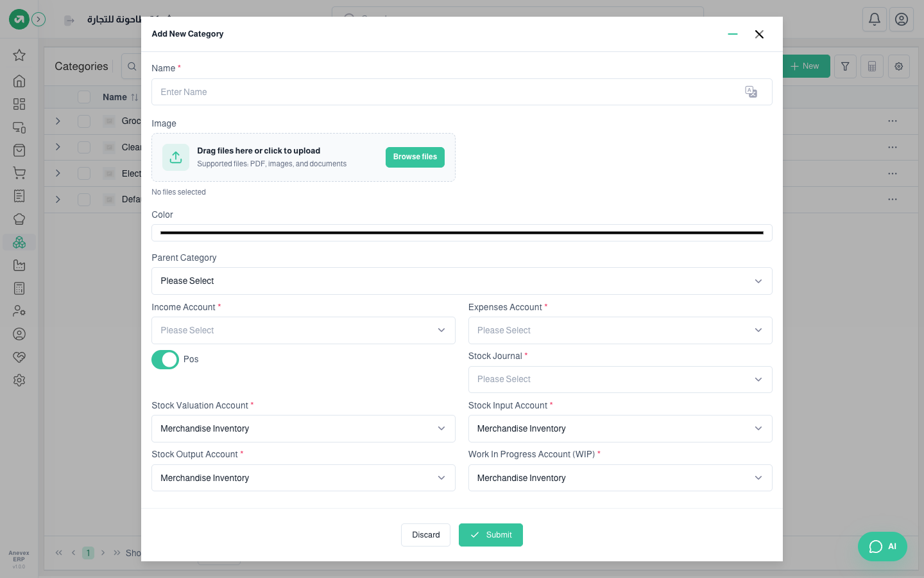Expand the Stock Output Account dropdown

pyautogui.click(x=304, y=478)
